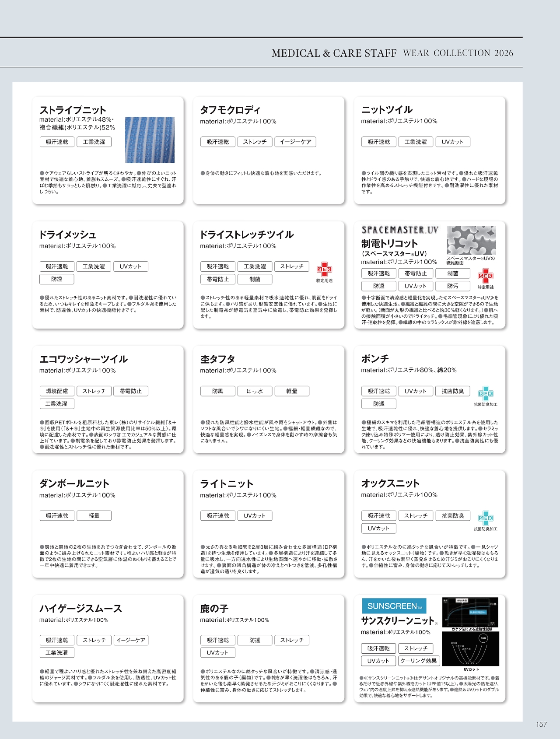Image resolution: width=560 pixels, height=739 pixels.
Task: Click 防汚 tag in 制電トリコット card
Action: 453,286
